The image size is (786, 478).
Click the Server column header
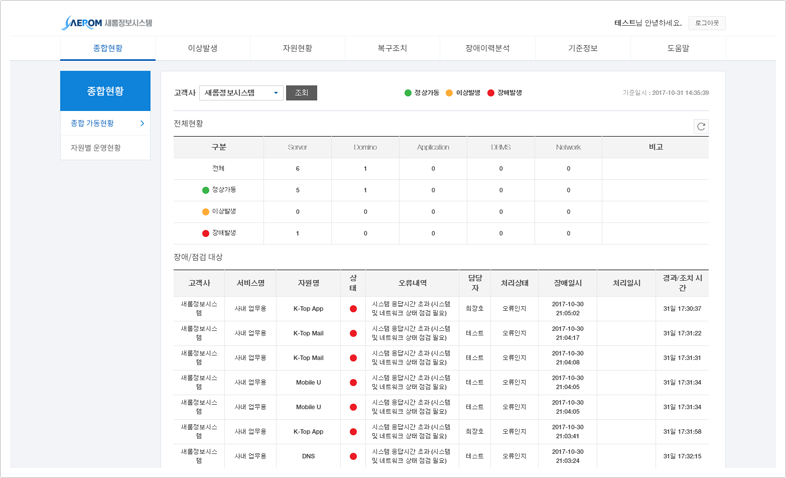(x=297, y=147)
